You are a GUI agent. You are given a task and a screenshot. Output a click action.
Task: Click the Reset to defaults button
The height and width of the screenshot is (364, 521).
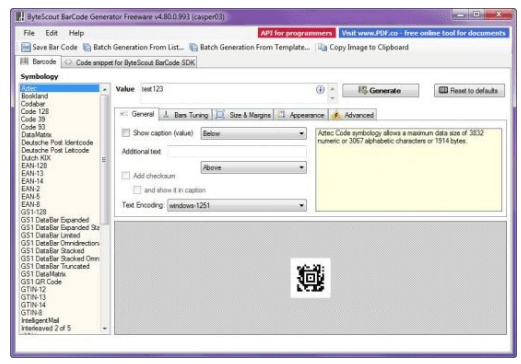(x=469, y=90)
